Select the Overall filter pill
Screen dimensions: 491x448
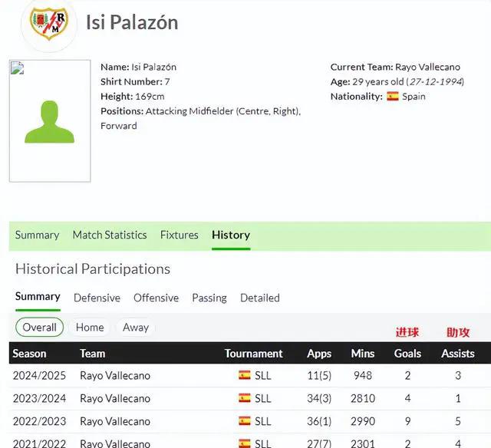[39, 328]
